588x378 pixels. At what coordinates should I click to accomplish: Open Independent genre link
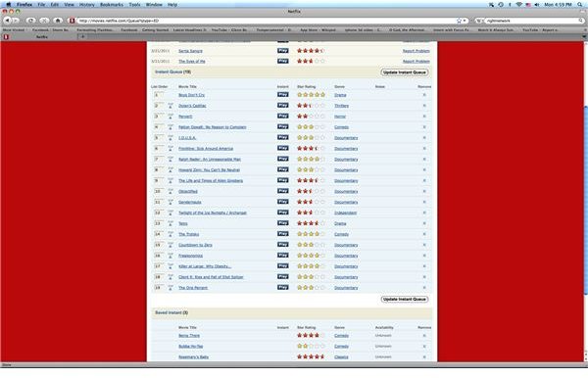(345, 213)
